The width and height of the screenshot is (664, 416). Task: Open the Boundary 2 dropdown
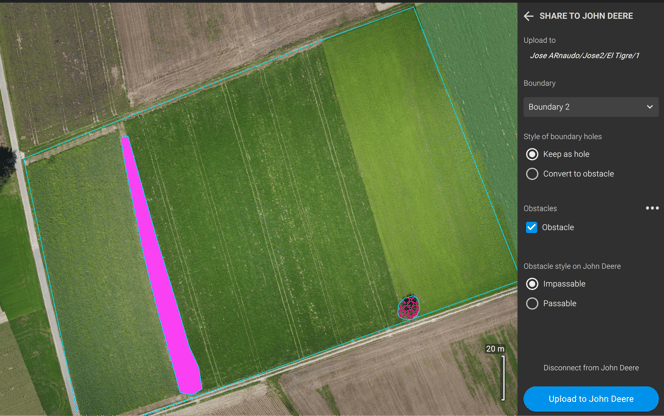[590, 107]
